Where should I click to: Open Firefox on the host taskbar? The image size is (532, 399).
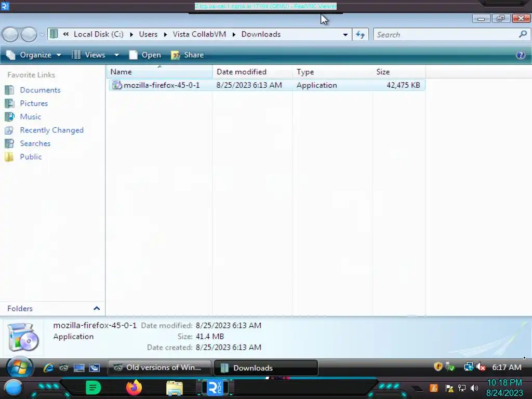[x=134, y=388]
